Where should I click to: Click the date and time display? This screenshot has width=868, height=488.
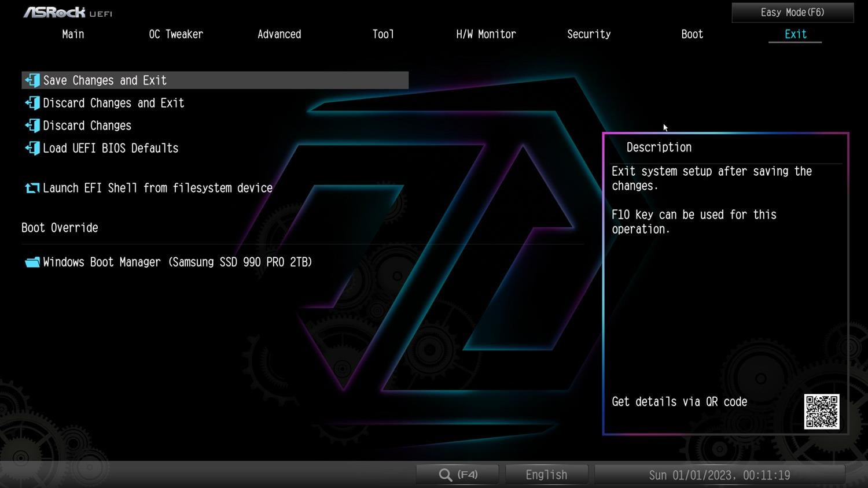[719, 475]
